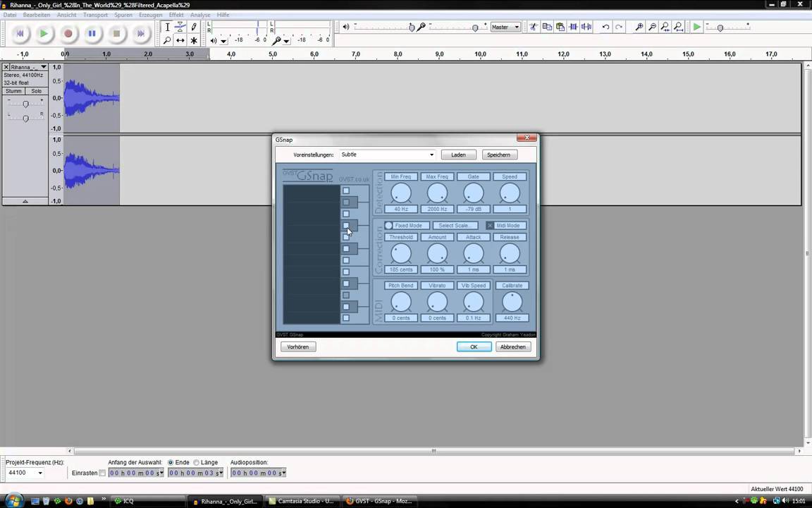The image size is (812, 508).
Task: Click the Play-at-speed green arrow icon
Action: click(697, 27)
